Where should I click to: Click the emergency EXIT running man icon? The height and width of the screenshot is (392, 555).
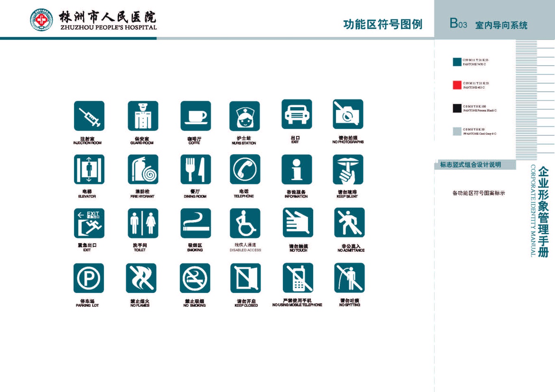89,223
